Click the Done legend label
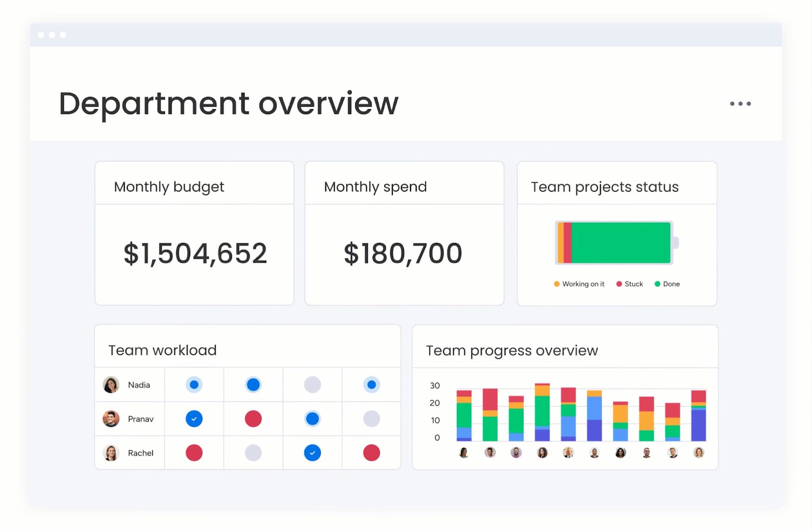 click(x=671, y=284)
